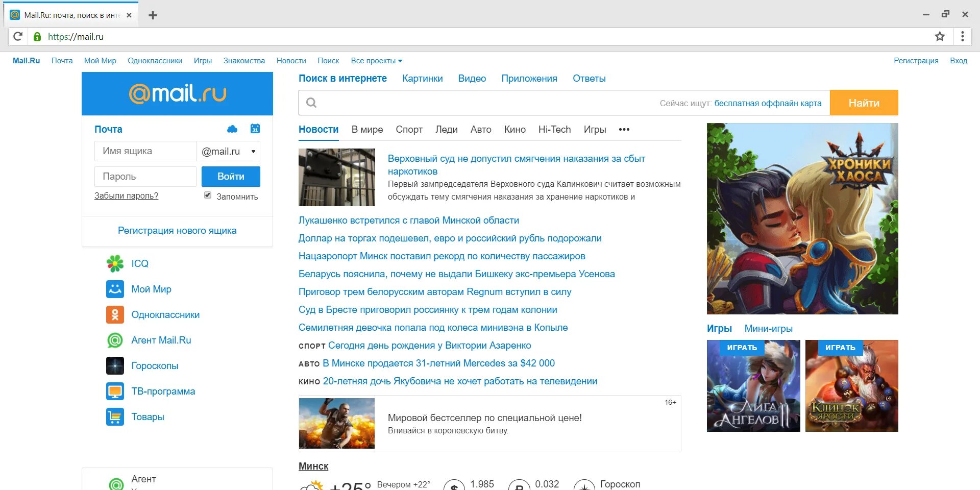This screenshot has width=980, height=490.
Task: Click the ICQ flower icon
Action: [x=115, y=263]
